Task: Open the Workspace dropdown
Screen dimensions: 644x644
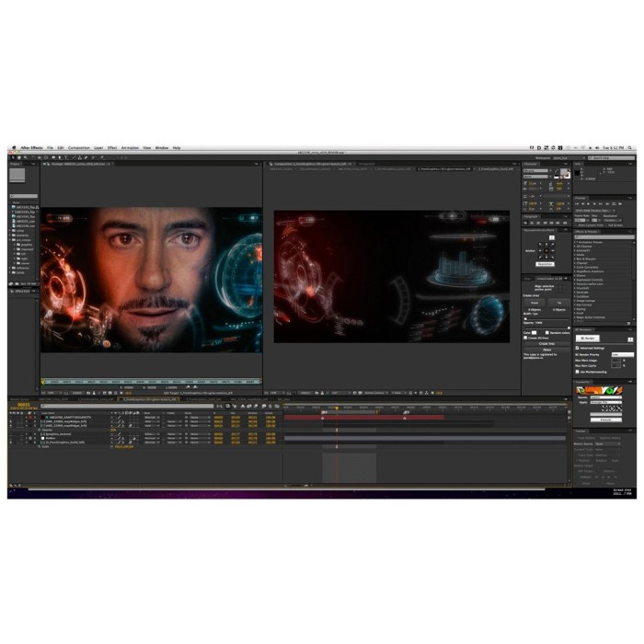Action: (569, 158)
